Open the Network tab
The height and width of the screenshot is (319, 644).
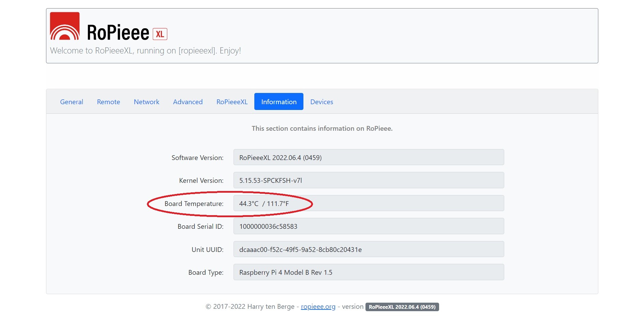click(x=147, y=102)
